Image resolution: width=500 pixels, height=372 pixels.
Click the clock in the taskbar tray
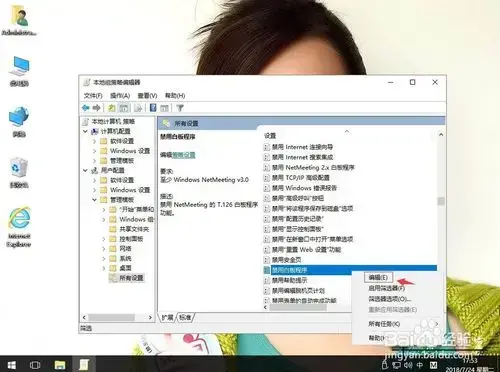tap(469, 365)
